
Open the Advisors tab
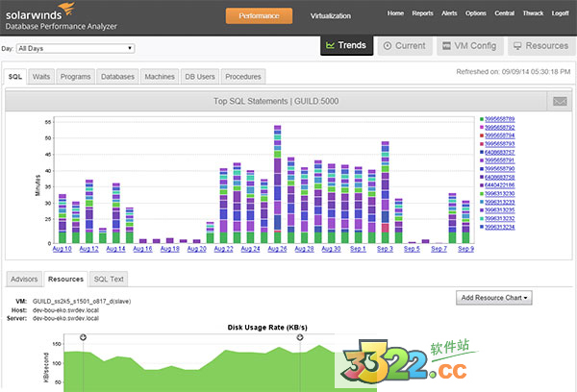[x=24, y=279]
